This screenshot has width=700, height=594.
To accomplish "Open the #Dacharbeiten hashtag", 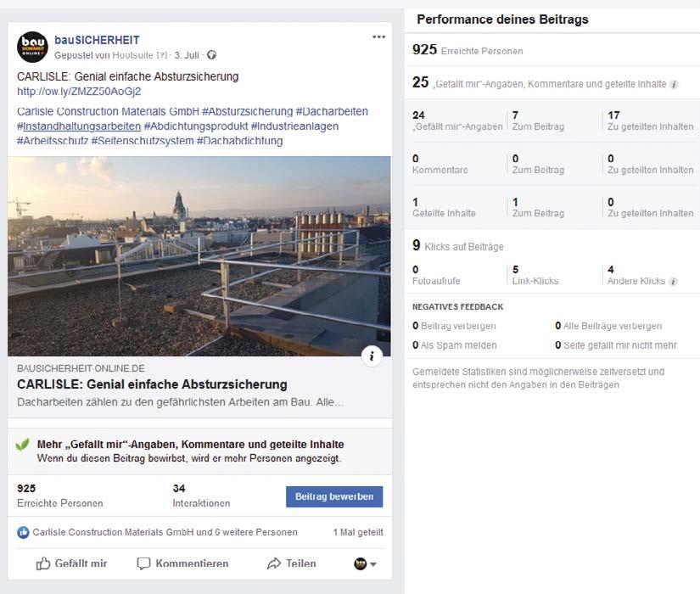I will pos(332,112).
